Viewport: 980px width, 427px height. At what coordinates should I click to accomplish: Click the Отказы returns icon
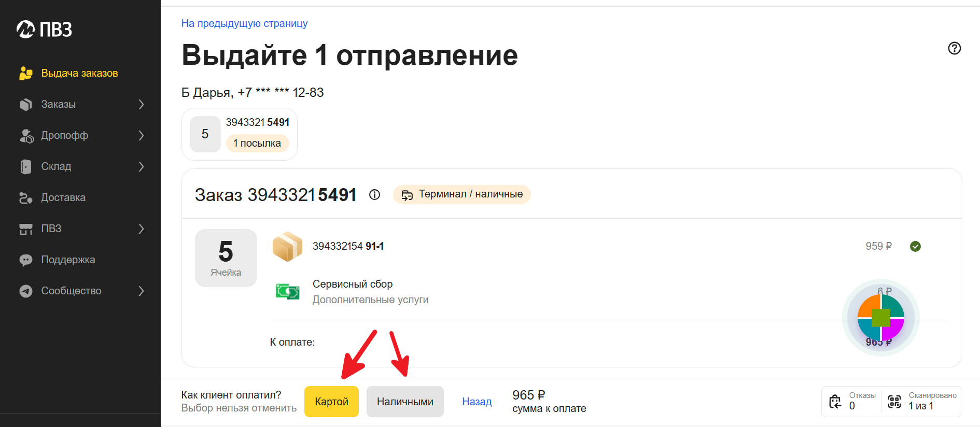click(x=835, y=402)
